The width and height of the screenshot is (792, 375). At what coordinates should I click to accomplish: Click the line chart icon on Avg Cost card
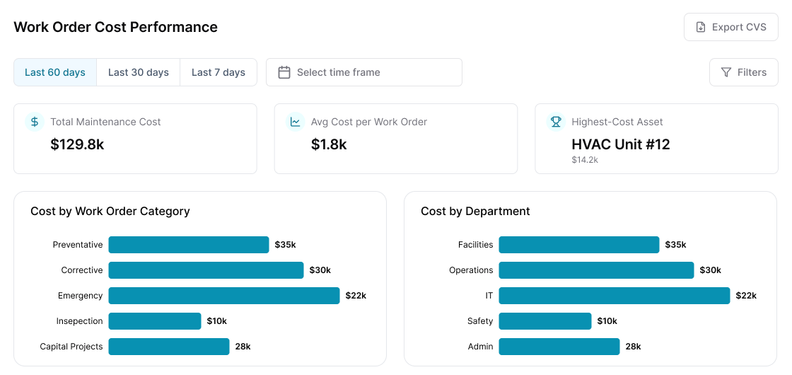coord(295,122)
